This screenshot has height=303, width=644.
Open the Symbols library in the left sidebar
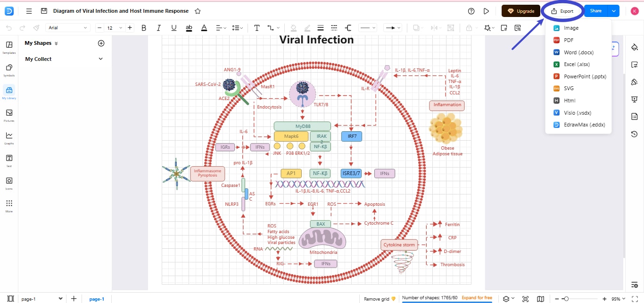point(9,71)
